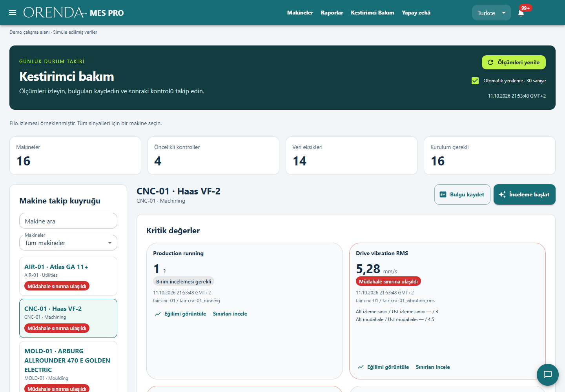Open the hamburger navigation menu
The image size is (565, 392).
coord(13,13)
